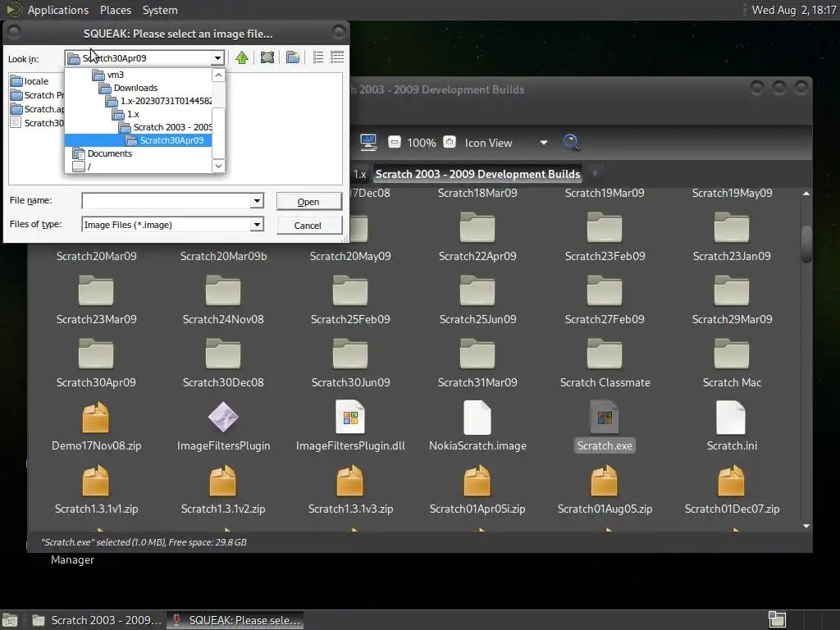Select the Scratch30Apr09 folder icon
This screenshot has height=630, width=840.
pyautogui.click(x=96, y=354)
